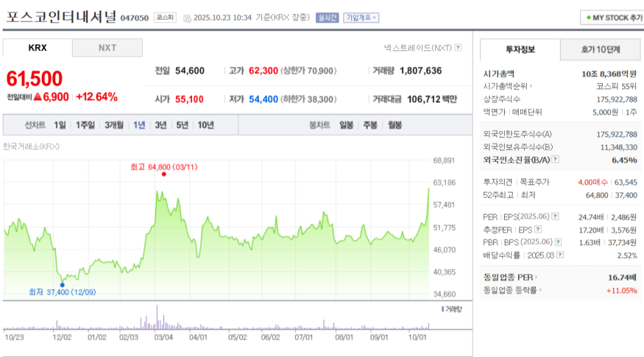644x357 pixels.
Task: Open help icon next to PER EPS(2025.06)
Action: 555,216
